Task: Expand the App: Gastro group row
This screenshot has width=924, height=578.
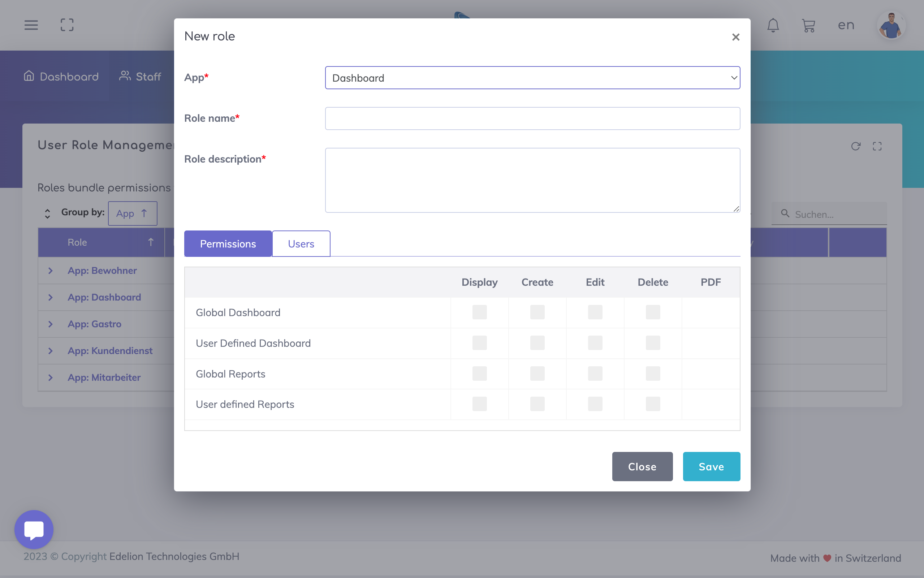Action: (x=51, y=324)
